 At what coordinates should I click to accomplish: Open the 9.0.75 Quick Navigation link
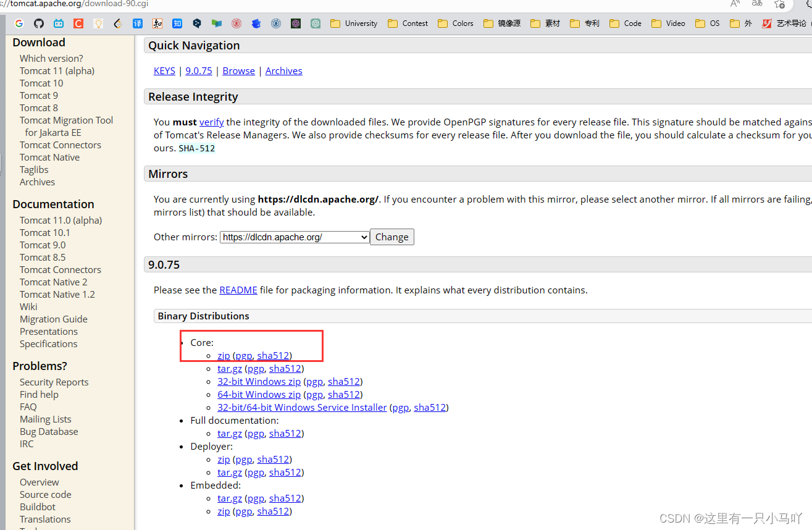tap(199, 71)
